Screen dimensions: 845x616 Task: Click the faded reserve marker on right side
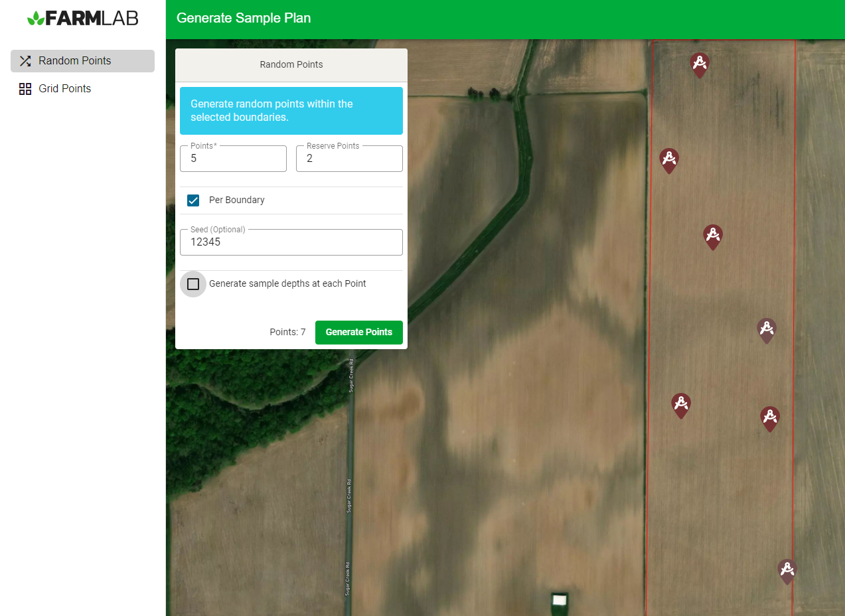[766, 330]
